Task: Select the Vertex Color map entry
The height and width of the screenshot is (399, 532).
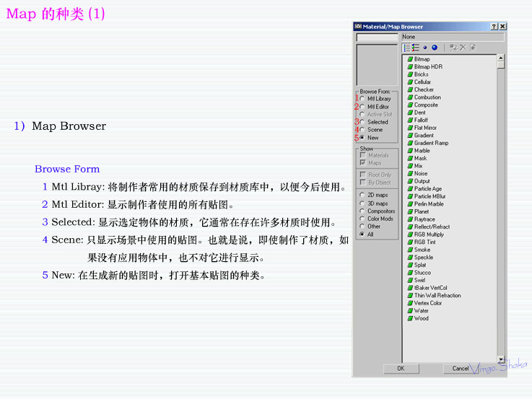Action: click(x=424, y=304)
